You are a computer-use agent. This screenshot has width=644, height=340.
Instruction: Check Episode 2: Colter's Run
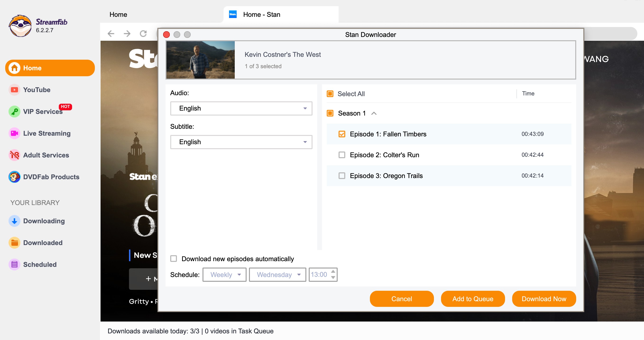point(342,155)
